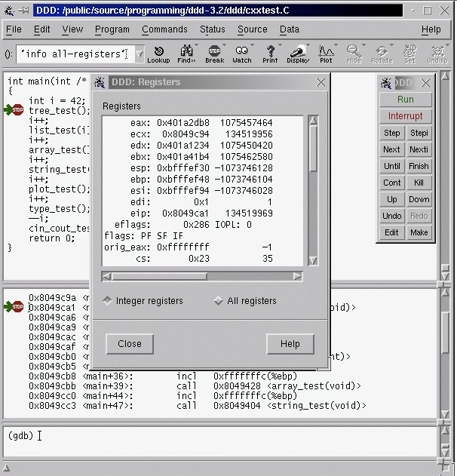Click the Undo button
Viewport: 457px width, 476px height.
coord(391,216)
